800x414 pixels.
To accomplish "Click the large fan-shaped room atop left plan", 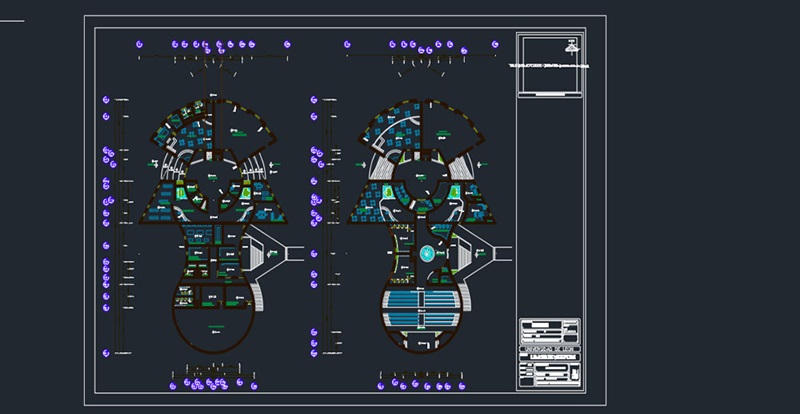I will (240, 128).
